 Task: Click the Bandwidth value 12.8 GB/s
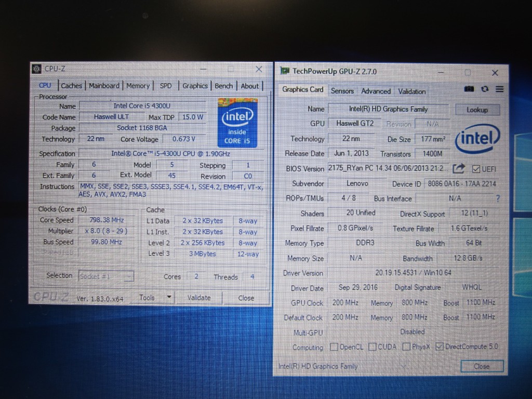(468, 258)
